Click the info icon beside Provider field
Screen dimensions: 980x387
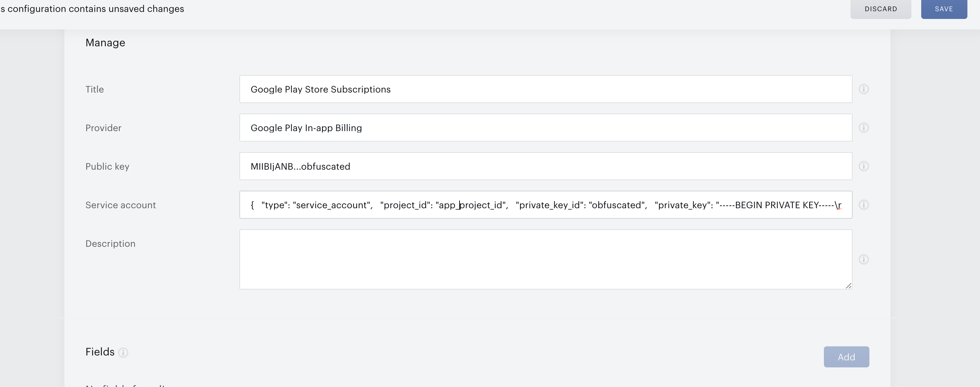tap(863, 128)
